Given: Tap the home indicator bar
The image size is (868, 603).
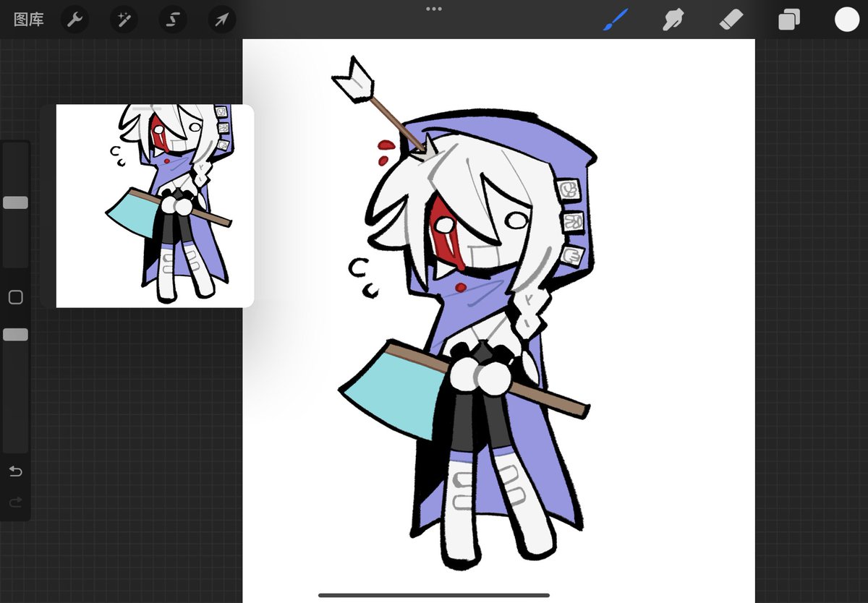Looking at the screenshot, I should 434,595.
